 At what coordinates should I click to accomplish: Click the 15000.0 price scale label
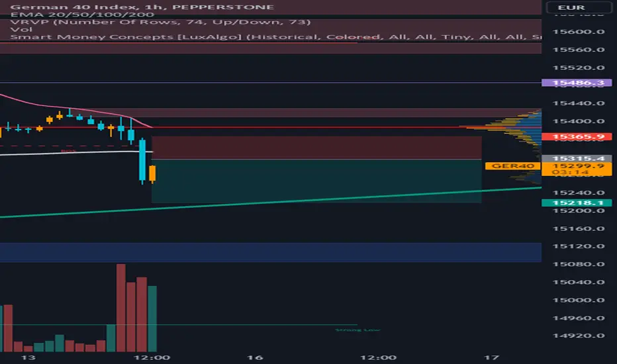(x=579, y=300)
